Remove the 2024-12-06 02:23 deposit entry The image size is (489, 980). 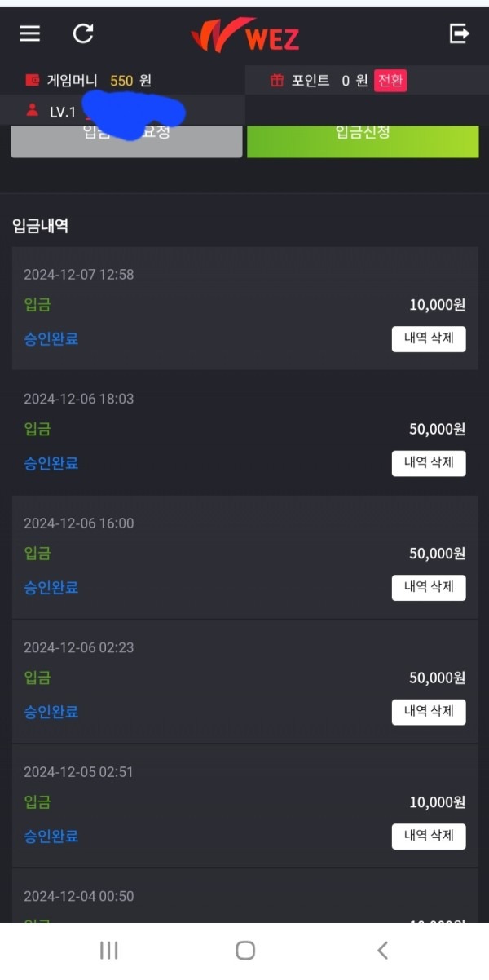pyautogui.click(x=429, y=711)
